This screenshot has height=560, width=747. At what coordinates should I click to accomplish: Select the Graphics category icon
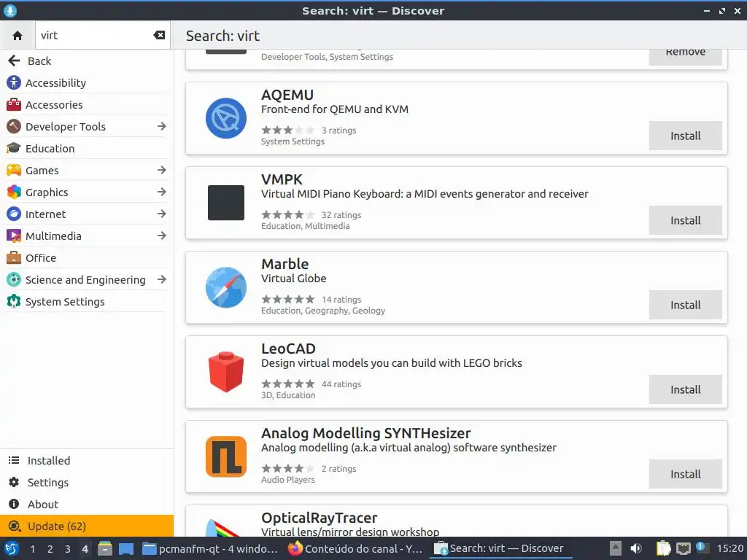click(14, 192)
